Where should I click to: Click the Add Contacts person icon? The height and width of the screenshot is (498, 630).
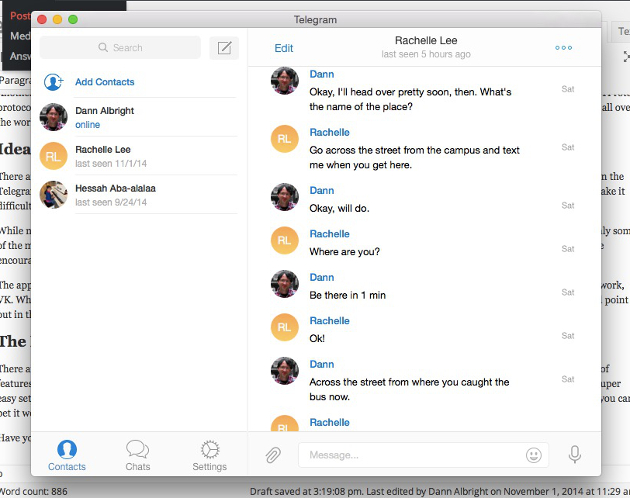pos(53,82)
